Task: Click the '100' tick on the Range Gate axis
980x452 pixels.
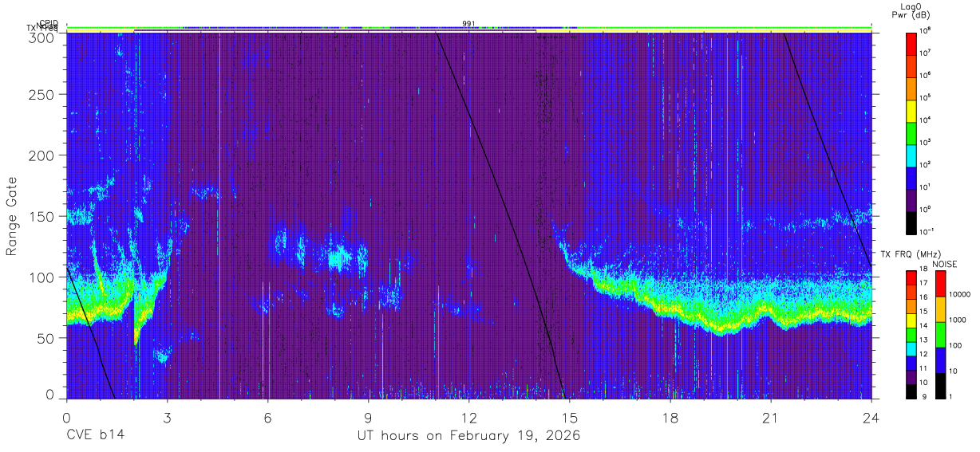Action: pyautogui.click(x=42, y=277)
